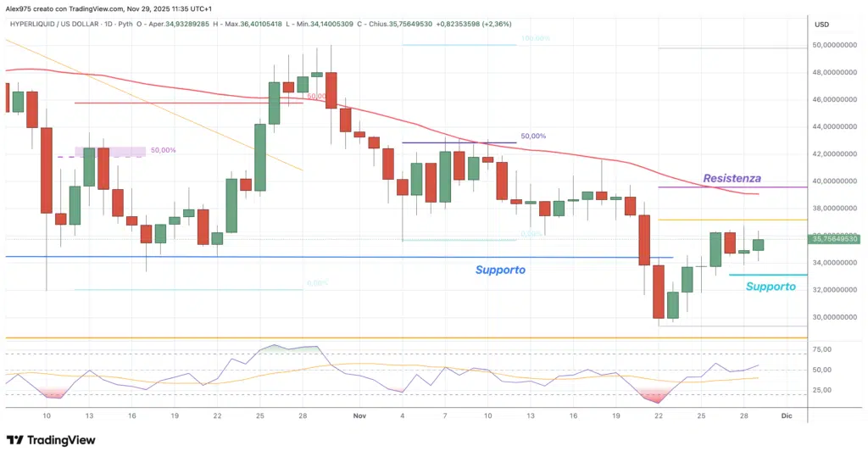This screenshot has height=457, width=868.
Task: Select the dark blue 50,00% level label
Action: [532, 136]
